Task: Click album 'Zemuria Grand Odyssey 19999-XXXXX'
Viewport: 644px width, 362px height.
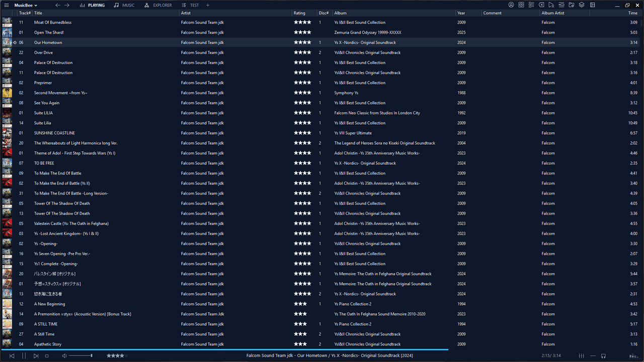Action: (368, 33)
